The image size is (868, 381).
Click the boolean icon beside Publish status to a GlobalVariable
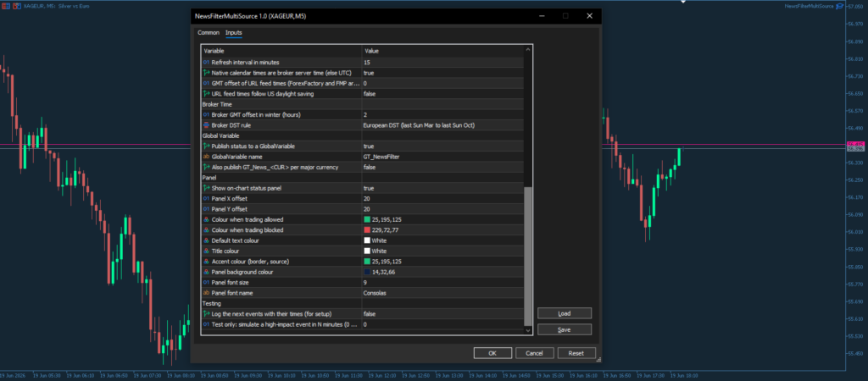(206, 146)
